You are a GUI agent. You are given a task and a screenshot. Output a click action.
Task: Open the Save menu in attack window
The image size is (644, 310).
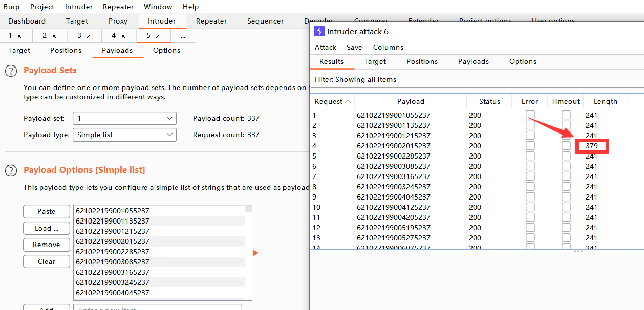tap(354, 47)
